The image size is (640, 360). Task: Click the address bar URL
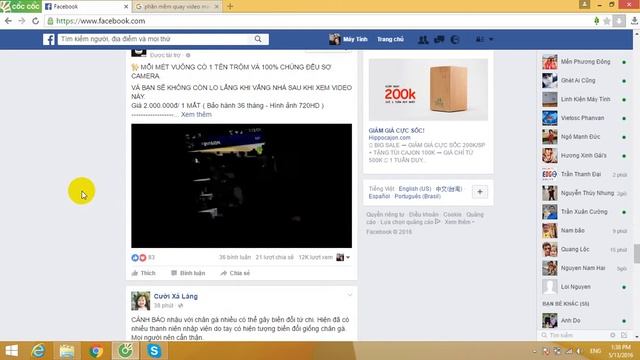100,21
